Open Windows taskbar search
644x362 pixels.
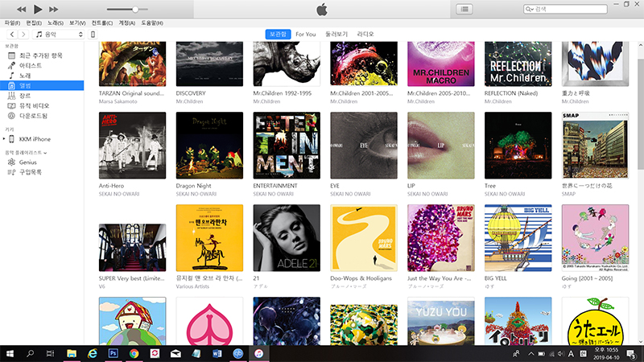pos(30,353)
